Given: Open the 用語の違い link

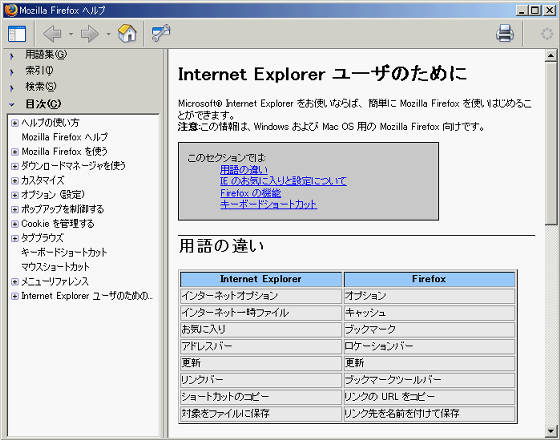Looking at the screenshot, I should pos(244,170).
